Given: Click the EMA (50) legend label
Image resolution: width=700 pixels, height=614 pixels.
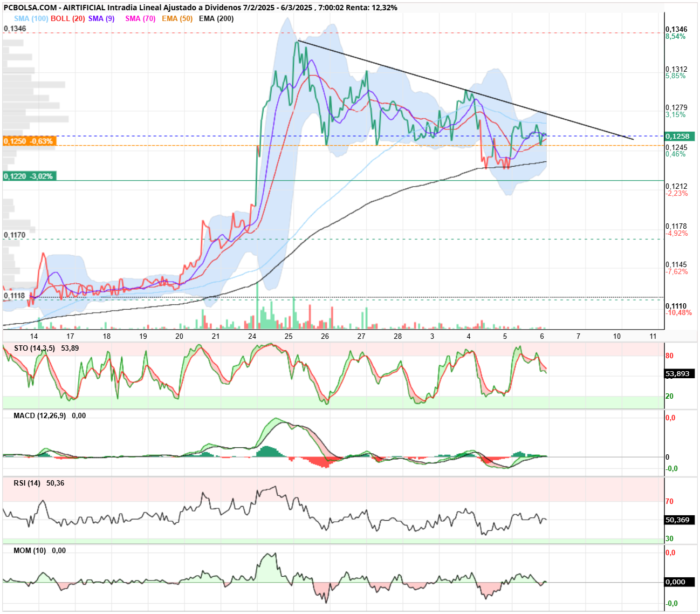Looking at the screenshot, I should coord(177,18).
